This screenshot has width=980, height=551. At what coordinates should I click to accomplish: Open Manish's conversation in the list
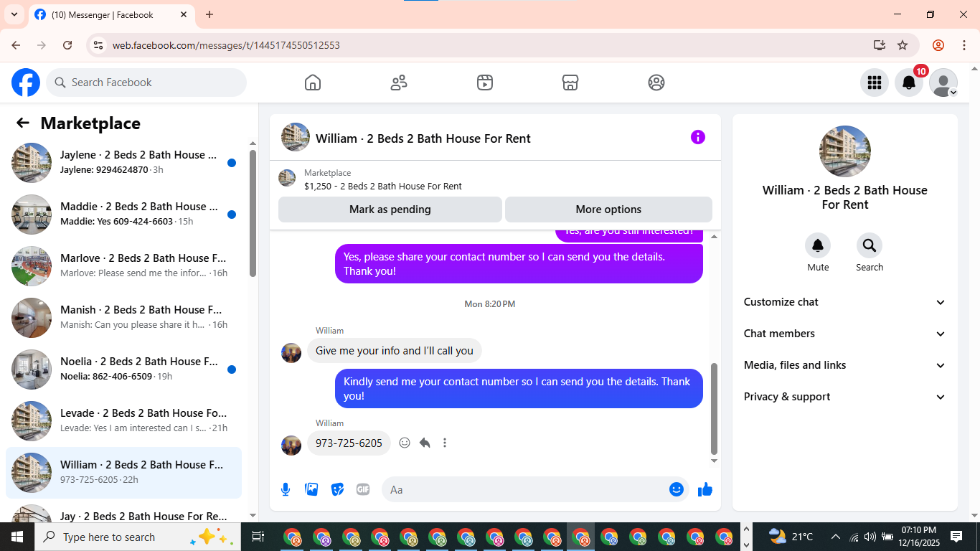[123, 318]
